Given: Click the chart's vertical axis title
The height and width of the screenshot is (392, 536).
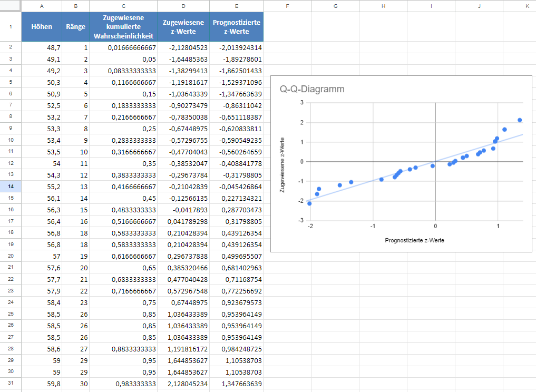Looking at the screenshot, I should pyautogui.click(x=282, y=165).
